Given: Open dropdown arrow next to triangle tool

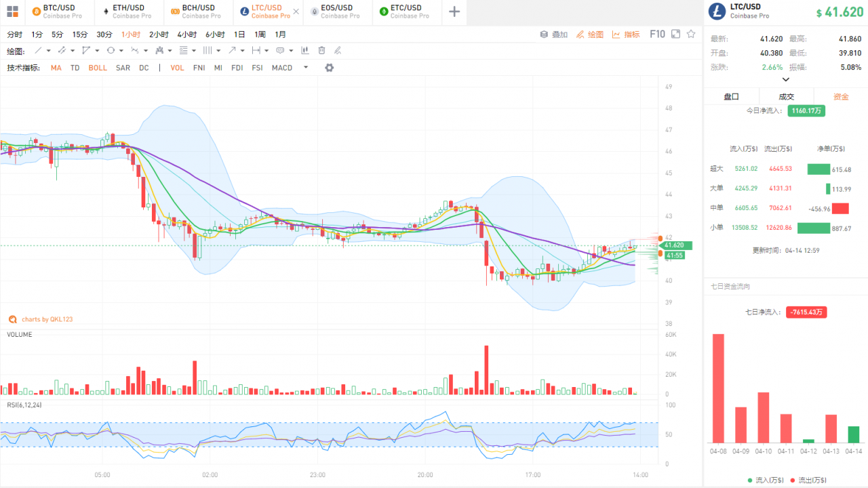Looking at the screenshot, I should [97, 51].
